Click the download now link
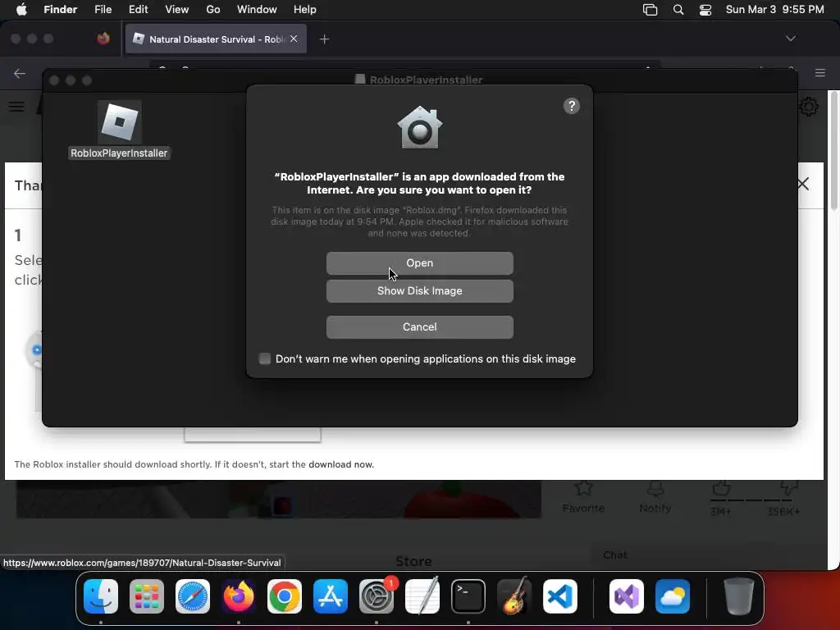Image resolution: width=840 pixels, height=630 pixels. tap(340, 464)
